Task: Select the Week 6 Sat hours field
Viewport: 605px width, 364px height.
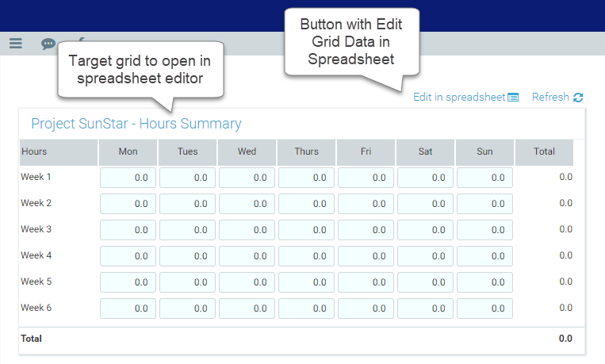Action: pos(426,308)
